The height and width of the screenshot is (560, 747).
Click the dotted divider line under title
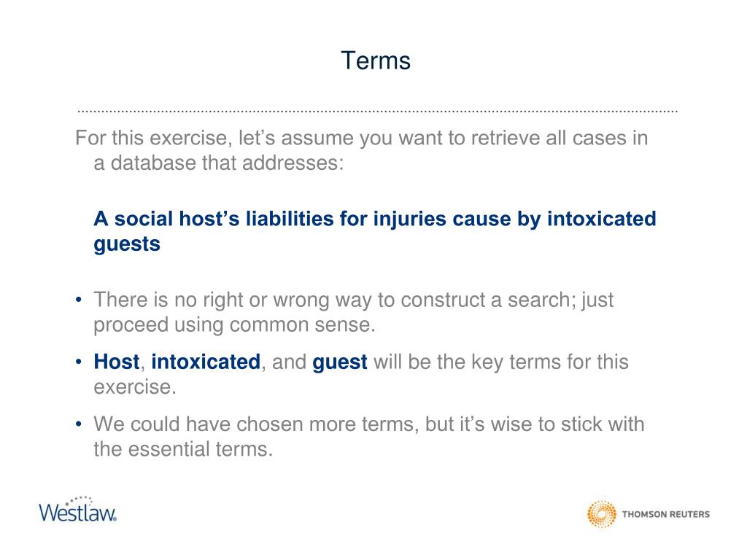(x=377, y=112)
